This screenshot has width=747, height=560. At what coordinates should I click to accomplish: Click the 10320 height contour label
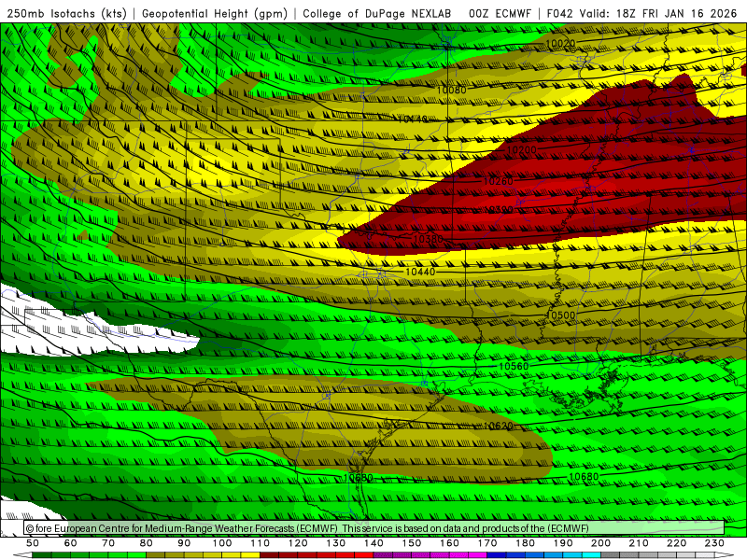pos(499,209)
